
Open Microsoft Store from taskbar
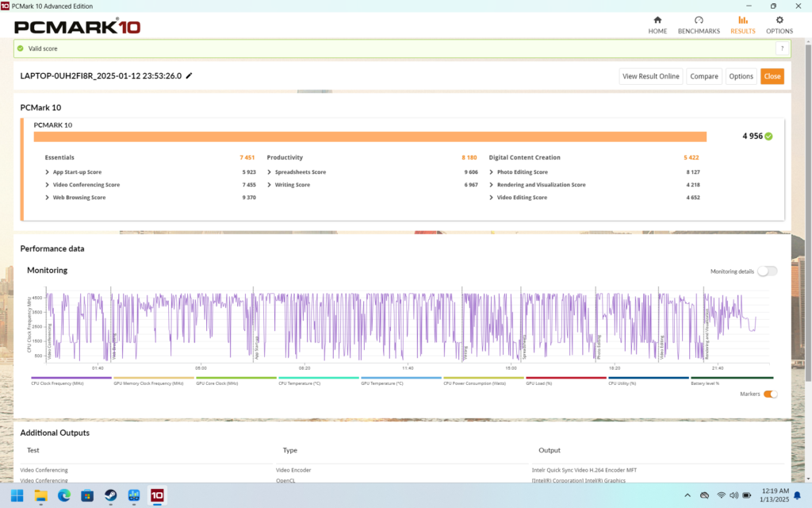point(87,495)
